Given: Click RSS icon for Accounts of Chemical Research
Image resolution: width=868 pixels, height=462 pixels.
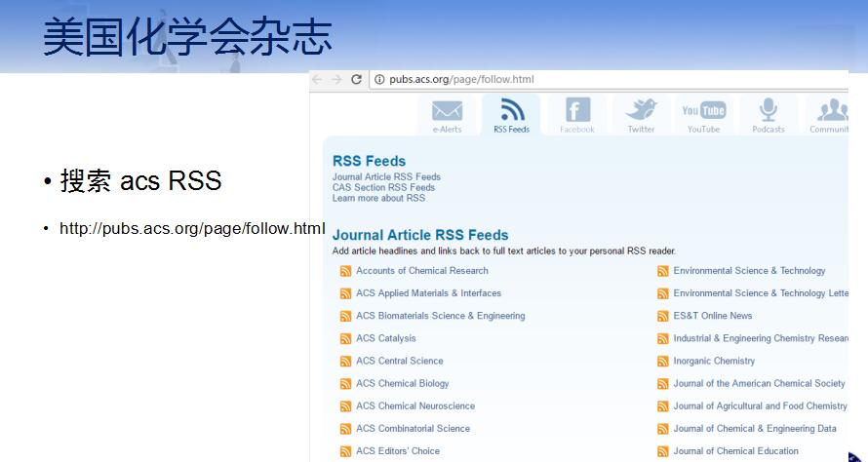Looking at the screenshot, I should click(345, 271).
